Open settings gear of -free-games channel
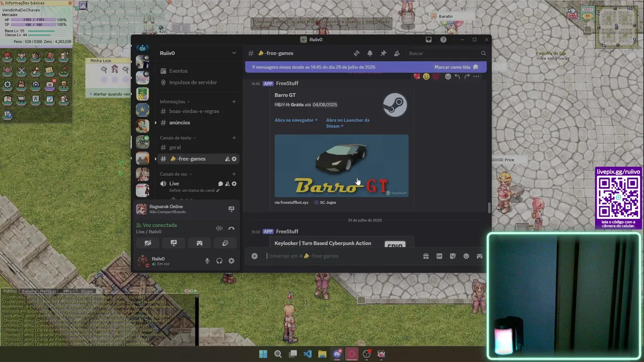644x362 pixels. 234,159
